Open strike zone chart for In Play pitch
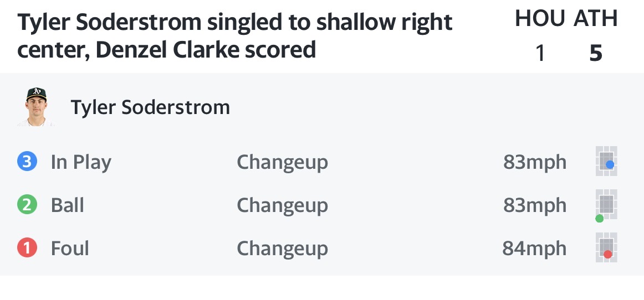Image resolution: width=644 pixels, height=300 pixels. (x=606, y=161)
